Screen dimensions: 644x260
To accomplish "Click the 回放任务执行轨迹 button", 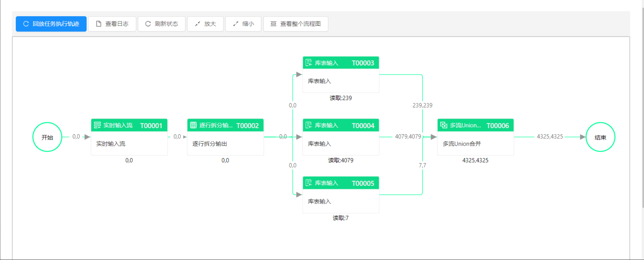I will (51, 24).
